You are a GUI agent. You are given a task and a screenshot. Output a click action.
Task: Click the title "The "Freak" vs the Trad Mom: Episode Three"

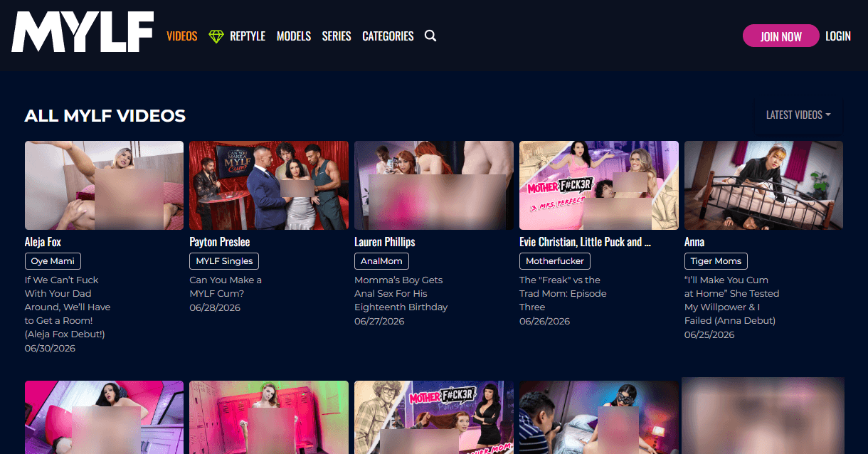[562, 293]
